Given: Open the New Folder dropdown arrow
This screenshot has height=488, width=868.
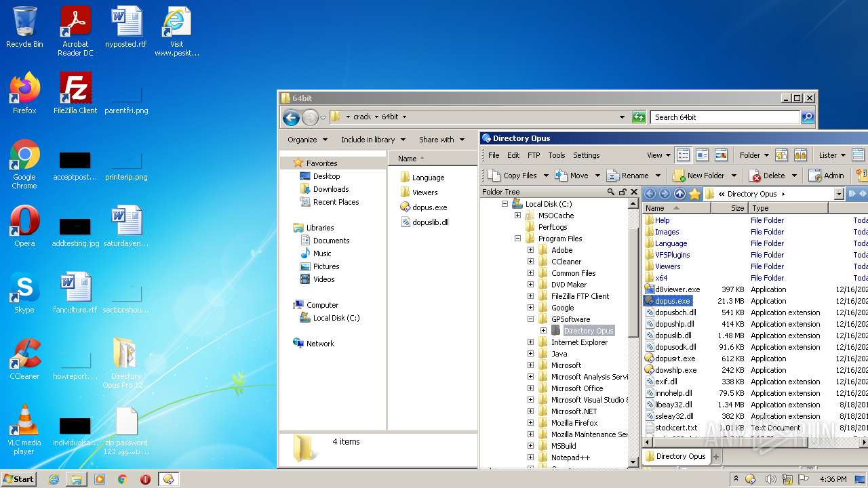Looking at the screenshot, I should (733, 176).
